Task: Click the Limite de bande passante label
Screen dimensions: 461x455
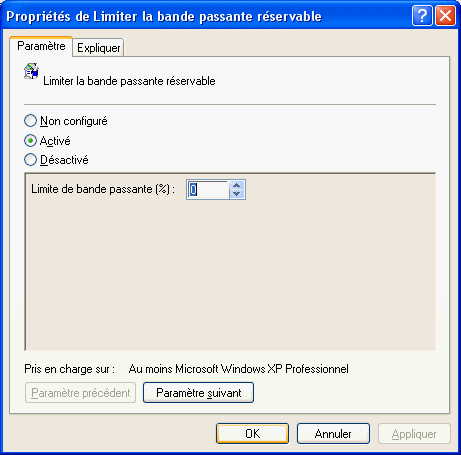Action: pyautogui.click(x=103, y=189)
